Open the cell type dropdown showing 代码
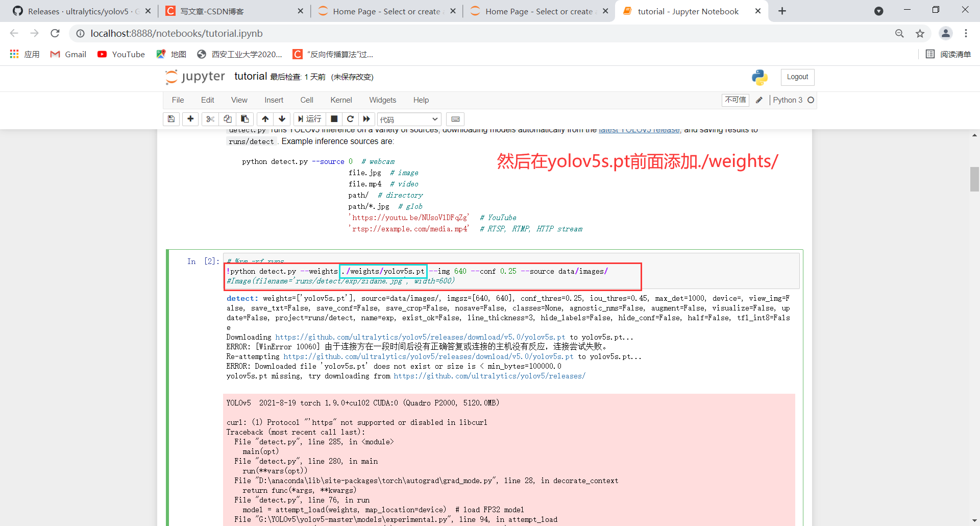 (x=408, y=119)
